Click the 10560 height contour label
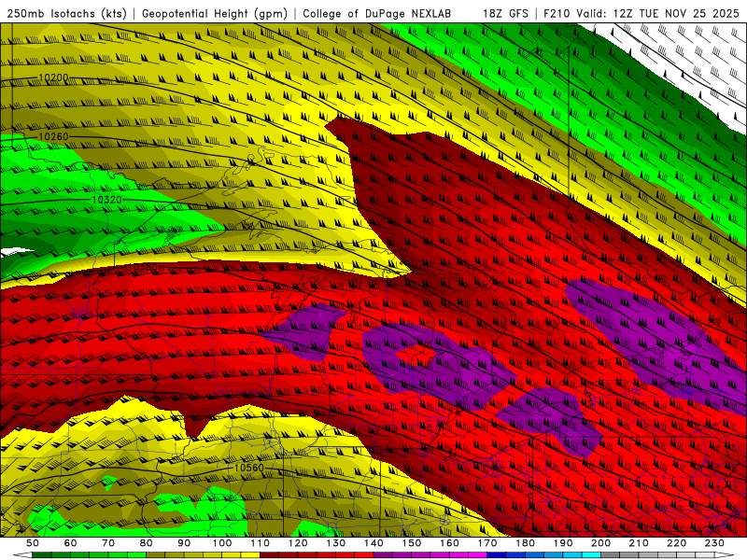Image resolution: width=747 pixels, height=560 pixels. coord(248,469)
